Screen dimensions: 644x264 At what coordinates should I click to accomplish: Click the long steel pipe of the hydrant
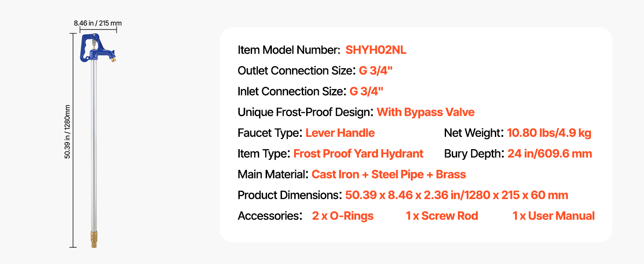[x=93, y=145]
